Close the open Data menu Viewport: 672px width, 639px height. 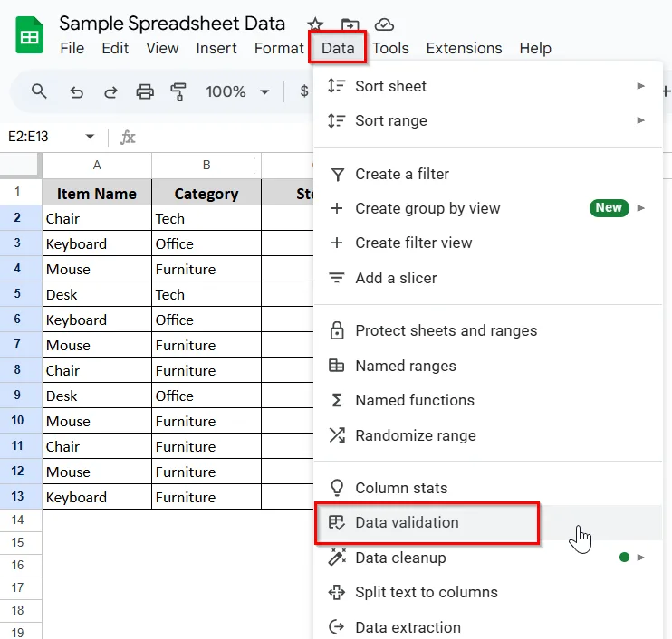click(x=338, y=48)
